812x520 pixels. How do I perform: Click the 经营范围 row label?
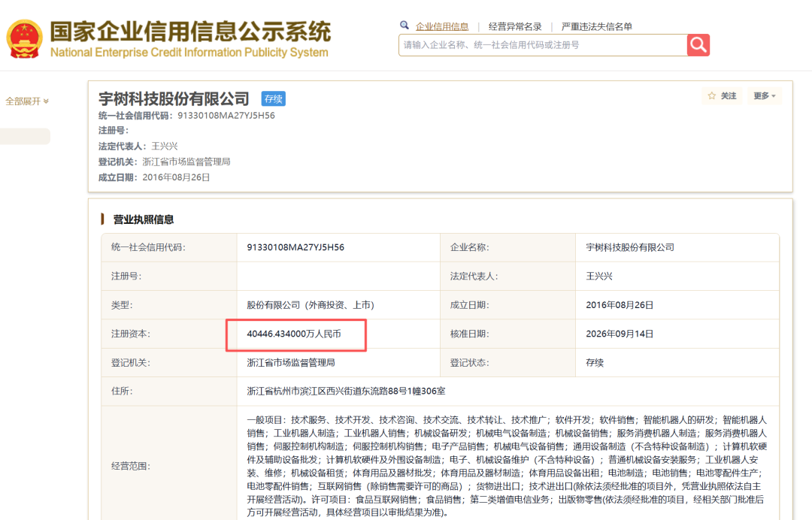131,466
